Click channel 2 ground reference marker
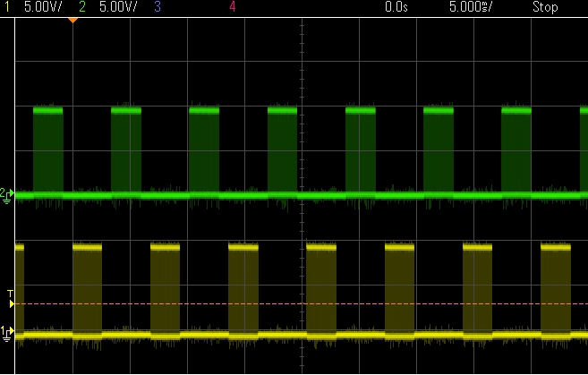This screenshot has width=588, height=375. pos(7,196)
